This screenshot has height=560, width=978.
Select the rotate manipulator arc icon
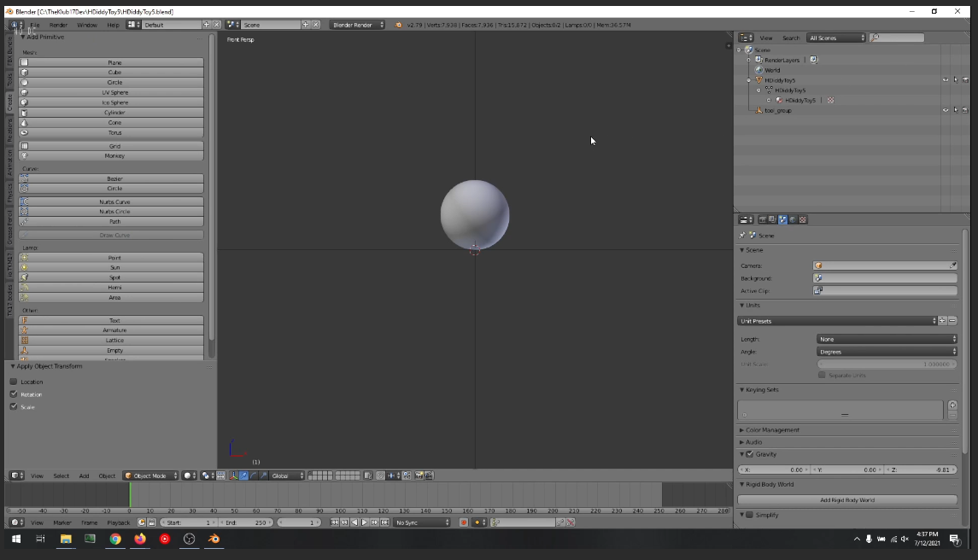click(x=254, y=475)
